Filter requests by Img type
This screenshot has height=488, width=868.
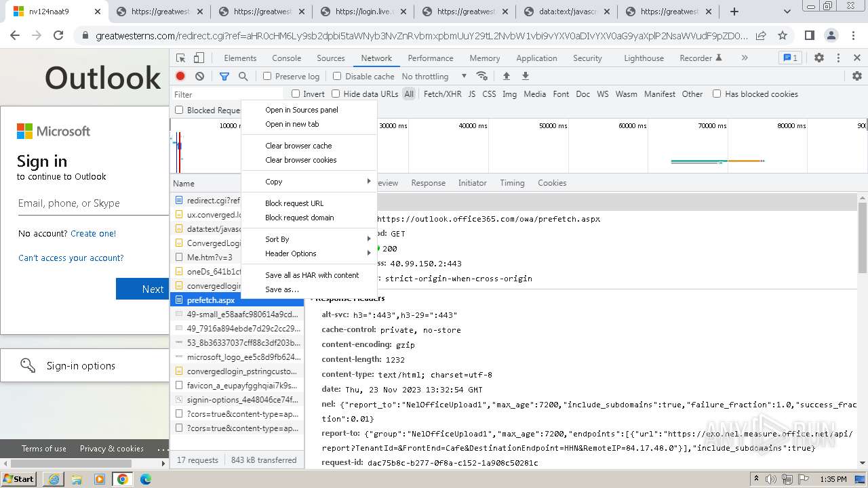point(509,94)
